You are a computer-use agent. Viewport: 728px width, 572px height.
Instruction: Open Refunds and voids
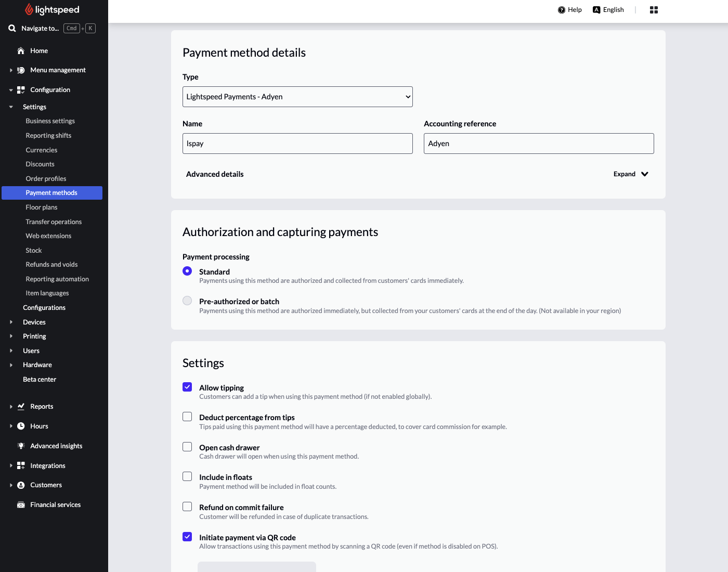tap(51, 265)
